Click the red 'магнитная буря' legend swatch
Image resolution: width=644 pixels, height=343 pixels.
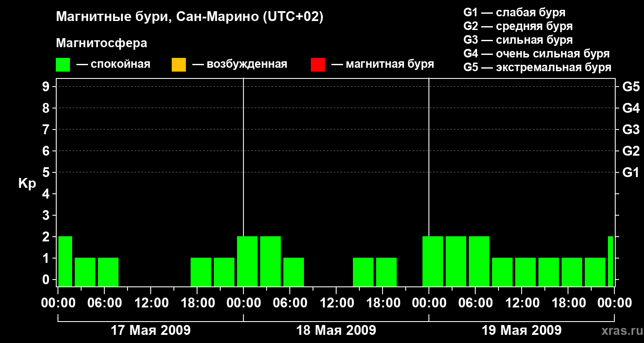[318, 65]
